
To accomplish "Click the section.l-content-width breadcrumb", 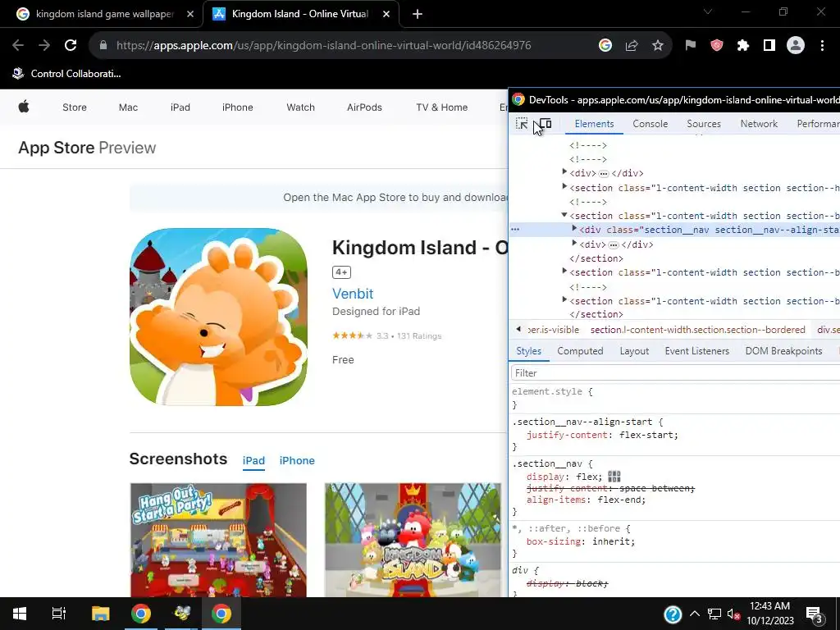I will click(697, 330).
